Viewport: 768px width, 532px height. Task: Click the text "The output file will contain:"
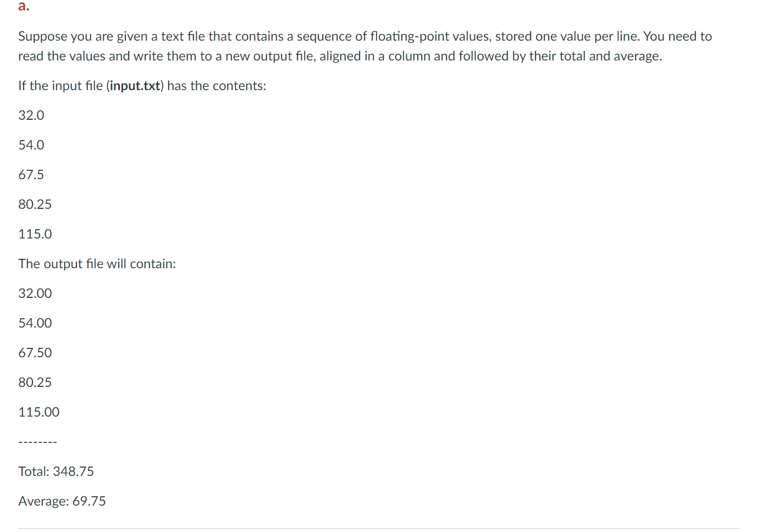[97, 264]
